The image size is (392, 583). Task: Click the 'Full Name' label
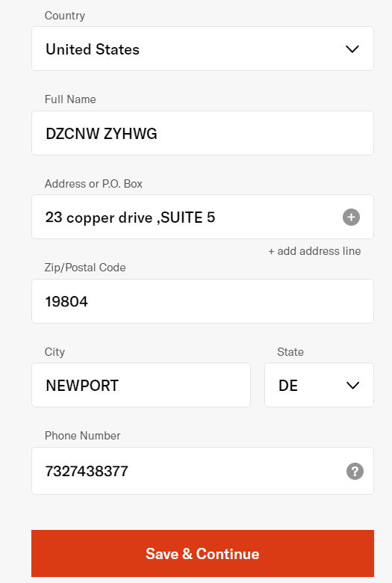point(70,99)
